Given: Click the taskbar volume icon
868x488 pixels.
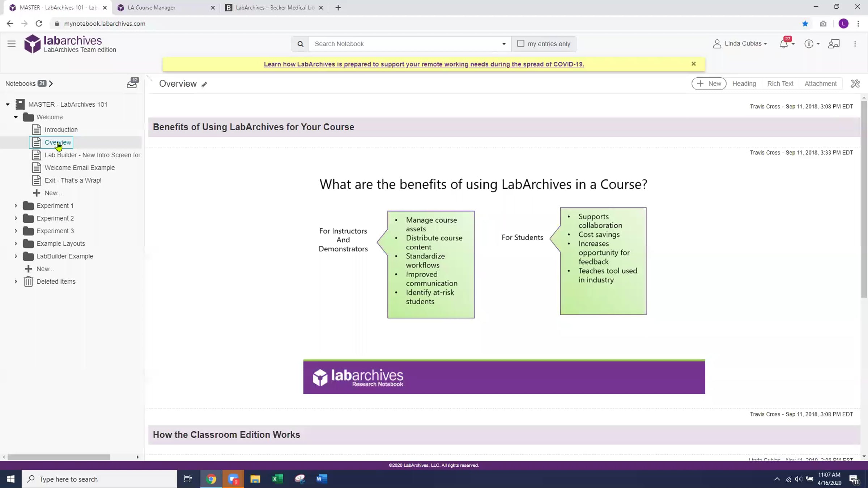Looking at the screenshot, I should (799, 479).
